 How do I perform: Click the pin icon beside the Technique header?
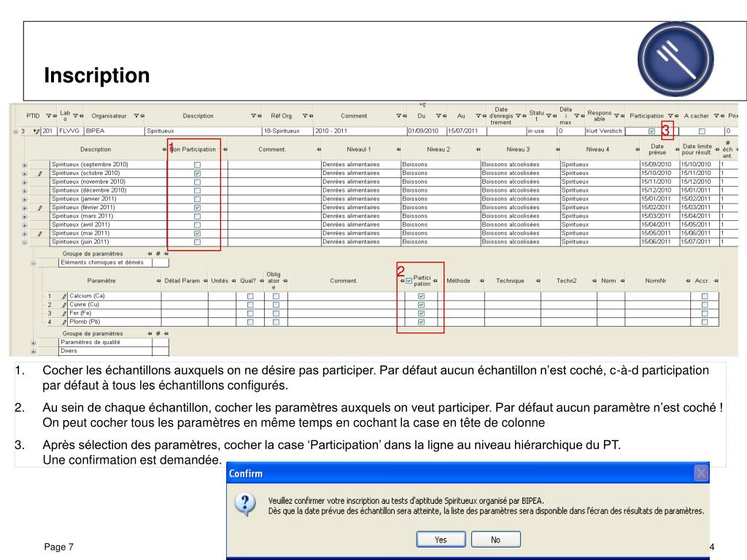pos(538,281)
